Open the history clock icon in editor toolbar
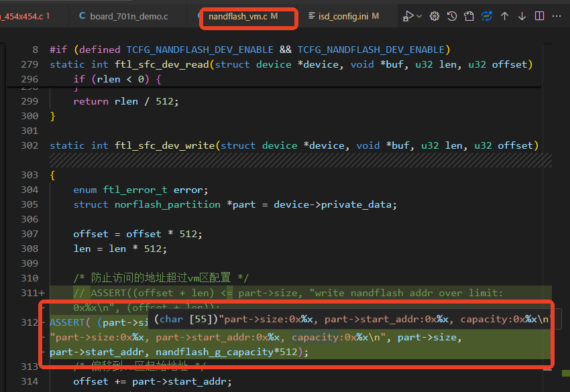The image size is (570, 392). click(452, 16)
